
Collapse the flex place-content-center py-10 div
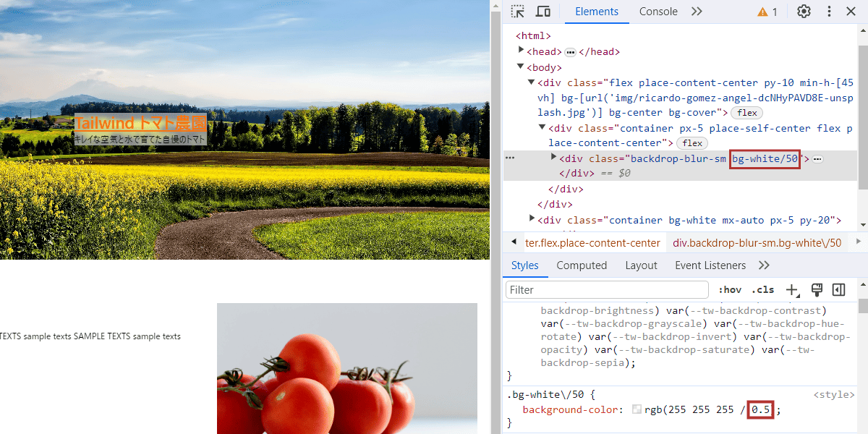click(532, 82)
